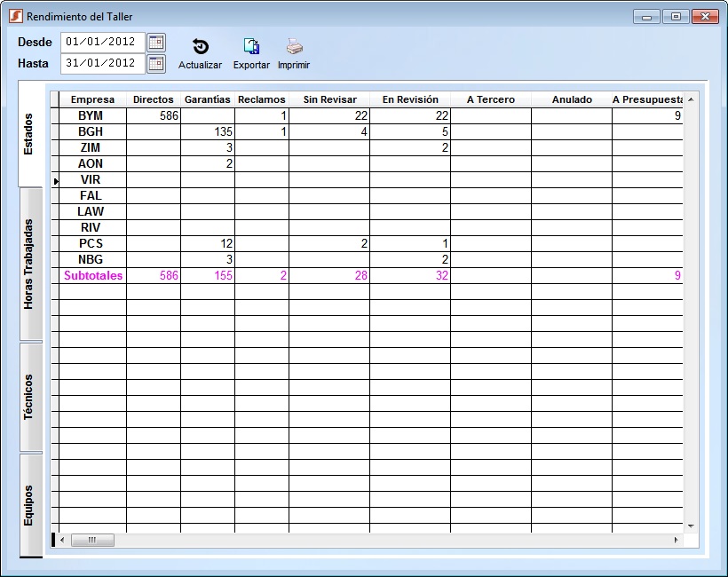Open the Horas Trabajadas tab

[30, 264]
